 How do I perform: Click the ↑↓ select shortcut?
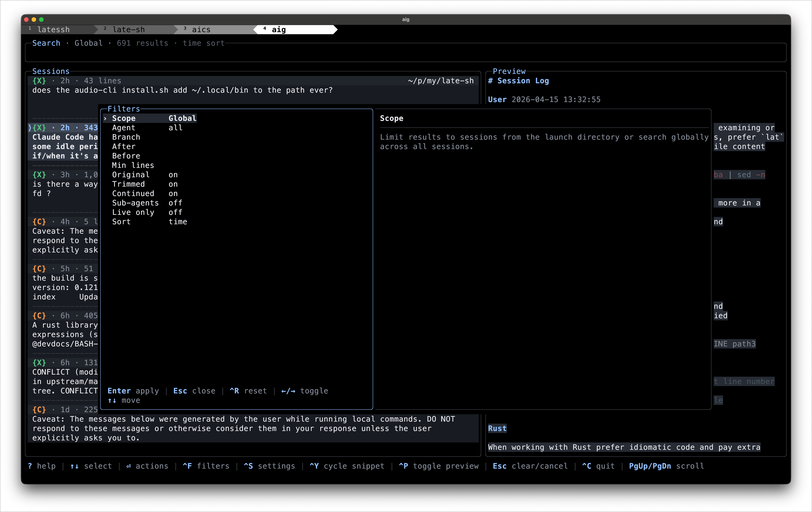[91, 466]
